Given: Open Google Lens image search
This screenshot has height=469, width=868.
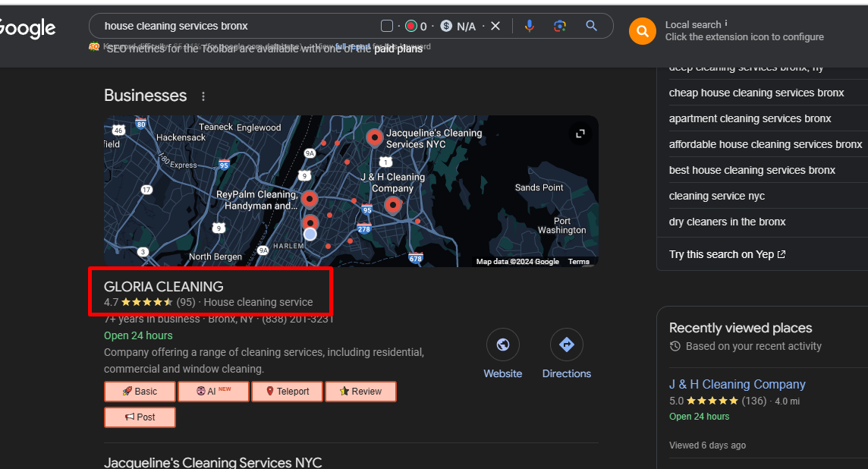Looking at the screenshot, I should click(560, 26).
